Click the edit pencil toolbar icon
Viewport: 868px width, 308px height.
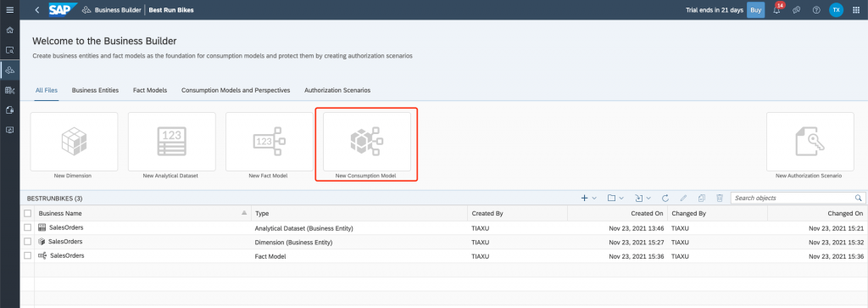tap(683, 198)
